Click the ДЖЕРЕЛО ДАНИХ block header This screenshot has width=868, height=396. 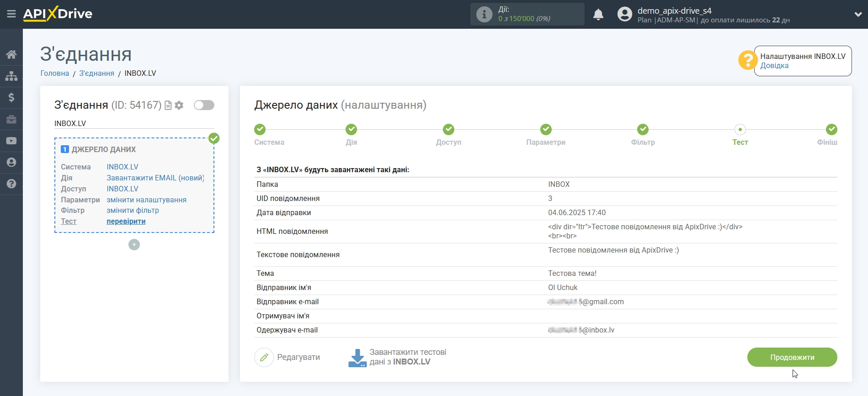click(x=103, y=149)
